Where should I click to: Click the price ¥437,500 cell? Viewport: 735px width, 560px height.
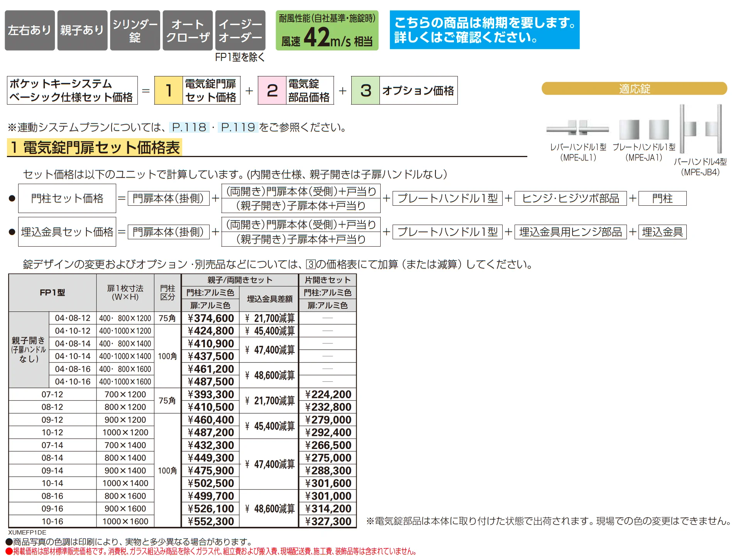coord(210,356)
